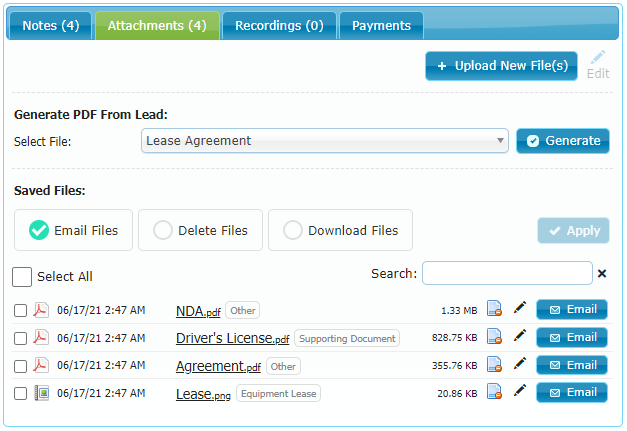The height and width of the screenshot is (431, 627).
Task: Open the Agreement.pdf link
Action: 218,366
